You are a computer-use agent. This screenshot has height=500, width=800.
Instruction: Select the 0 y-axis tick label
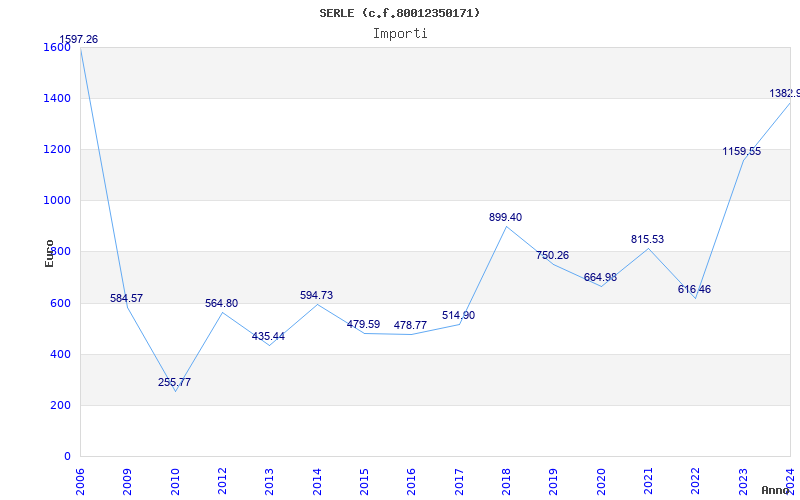67,456
